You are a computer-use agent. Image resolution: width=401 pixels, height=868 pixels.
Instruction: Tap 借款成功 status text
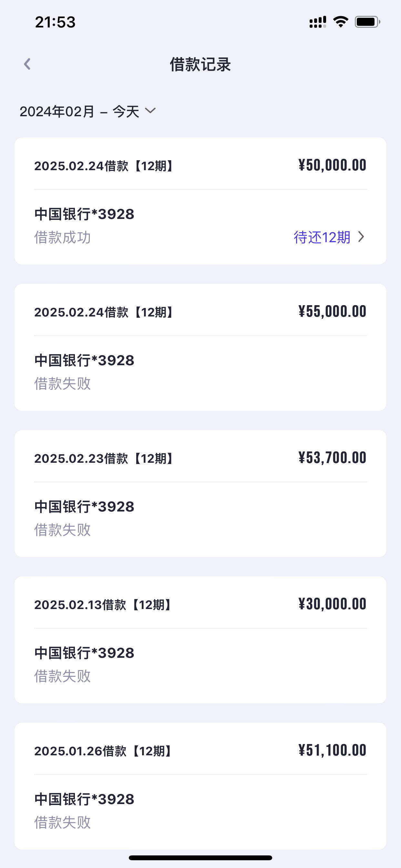pos(63,237)
